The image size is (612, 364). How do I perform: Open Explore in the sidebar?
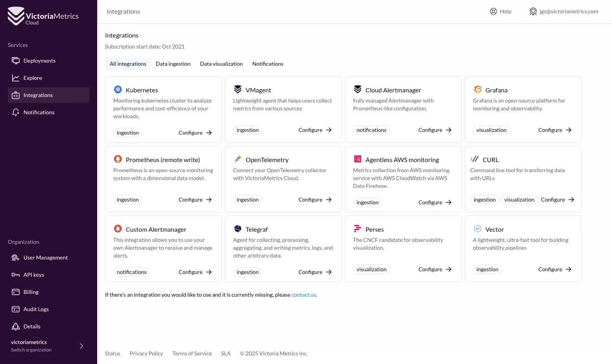pos(49,78)
